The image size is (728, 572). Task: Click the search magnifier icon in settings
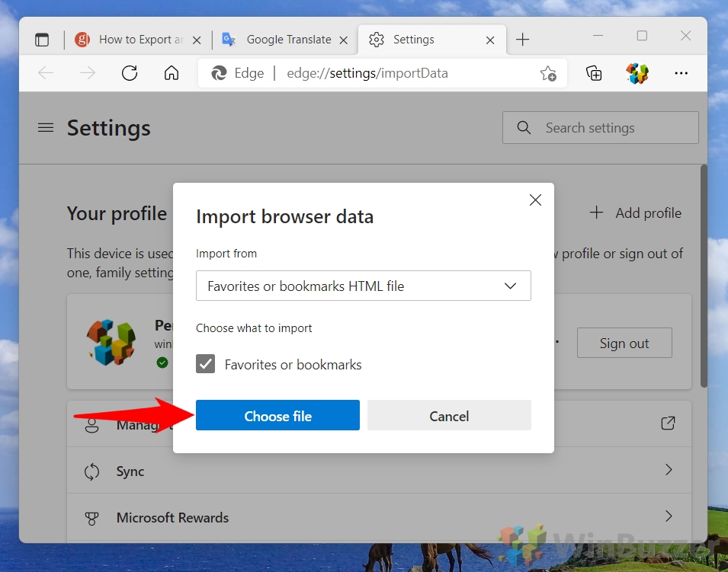[524, 127]
